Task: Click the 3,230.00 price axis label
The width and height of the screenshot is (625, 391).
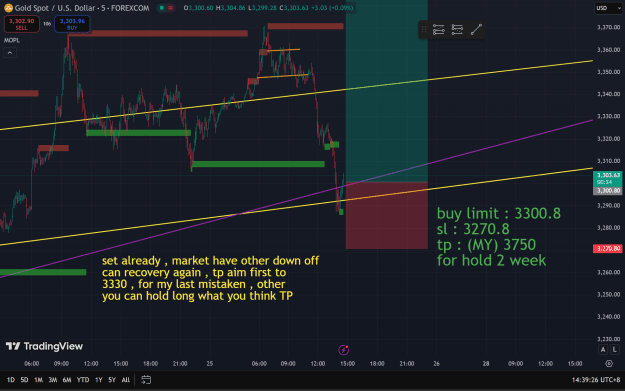Action: [608, 339]
